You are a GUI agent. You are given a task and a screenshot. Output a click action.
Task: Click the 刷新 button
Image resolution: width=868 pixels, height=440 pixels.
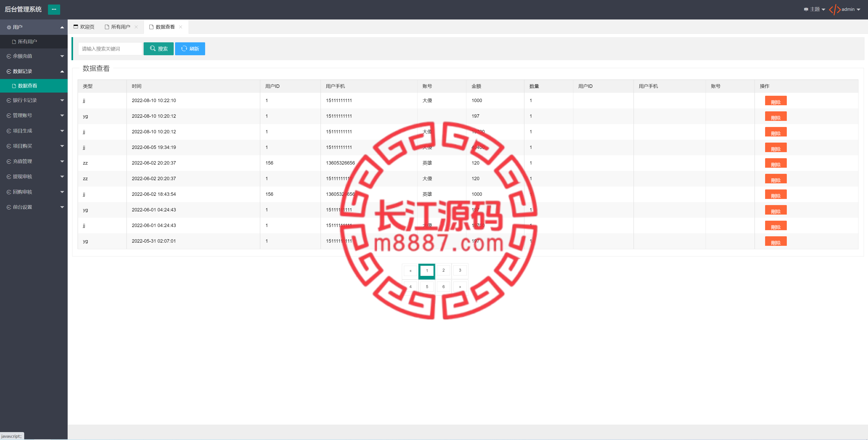coord(190,49)
